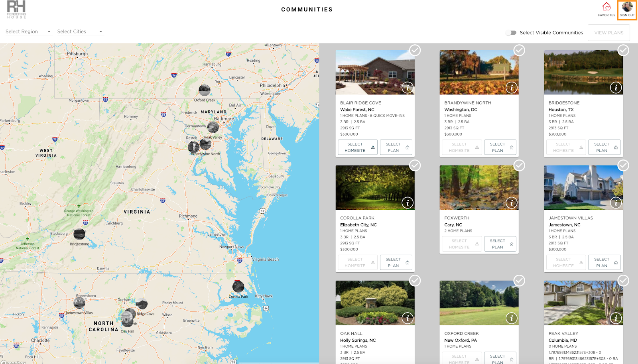Check the Peak Valley selection circle
Screen dimensions: 638x364
[623, 281]
